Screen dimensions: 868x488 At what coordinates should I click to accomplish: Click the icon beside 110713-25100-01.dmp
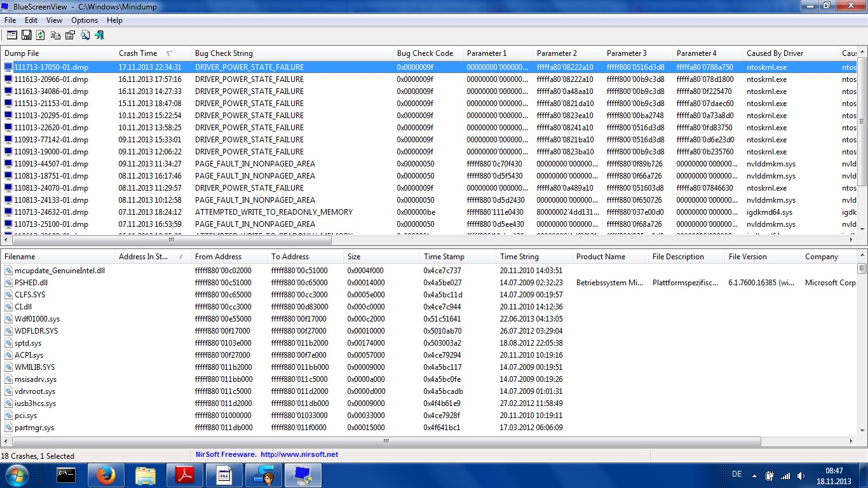coord(8,224)
